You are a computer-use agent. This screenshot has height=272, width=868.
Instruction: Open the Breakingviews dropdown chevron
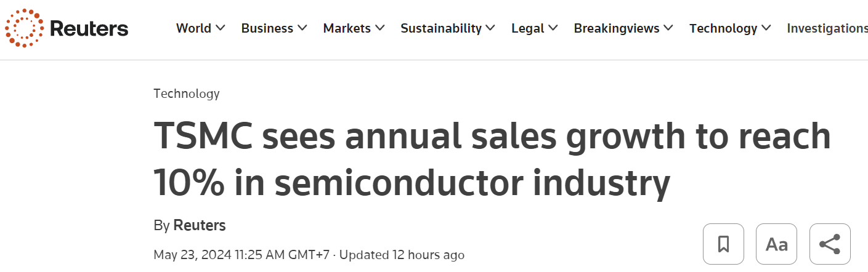click(668, 28)
